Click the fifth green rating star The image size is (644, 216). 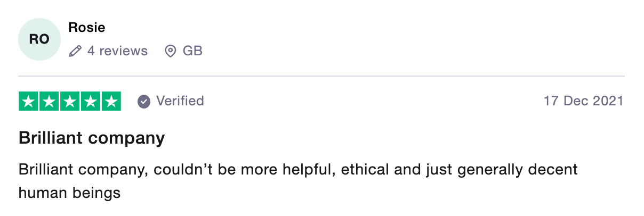111,101
